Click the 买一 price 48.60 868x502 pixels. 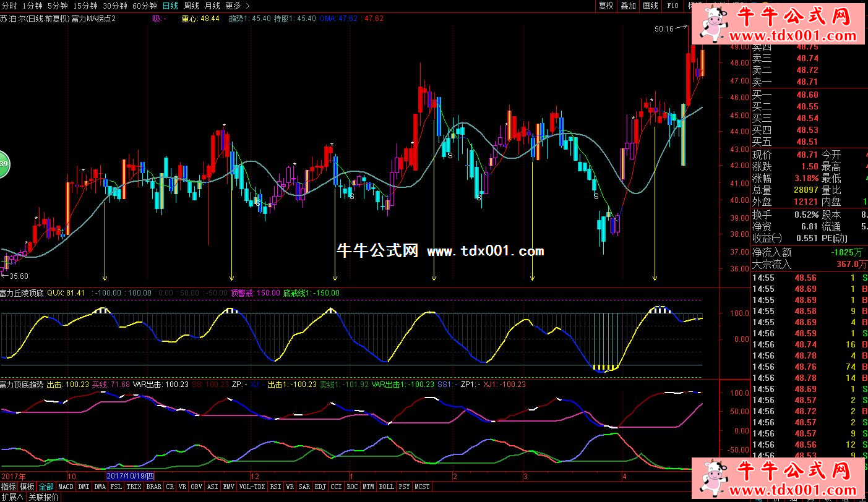[807, 95]
